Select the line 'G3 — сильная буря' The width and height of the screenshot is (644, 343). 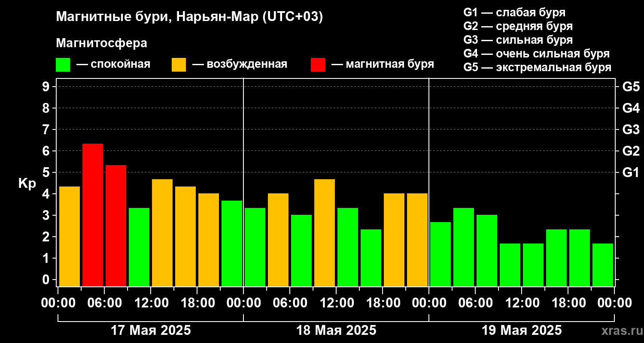pos(518,40)
